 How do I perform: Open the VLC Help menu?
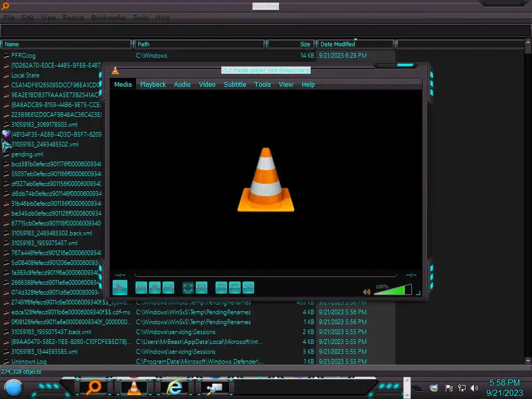coord(308,85)
